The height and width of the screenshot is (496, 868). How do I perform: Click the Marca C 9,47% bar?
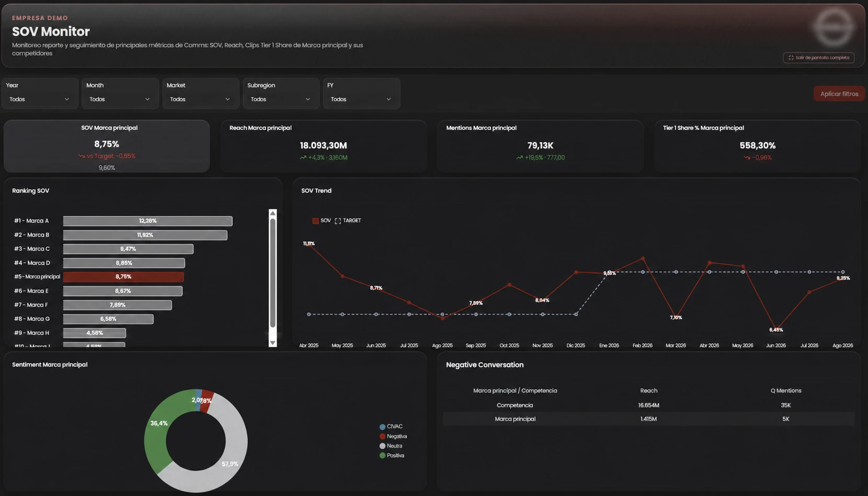[x=128, y=249]
